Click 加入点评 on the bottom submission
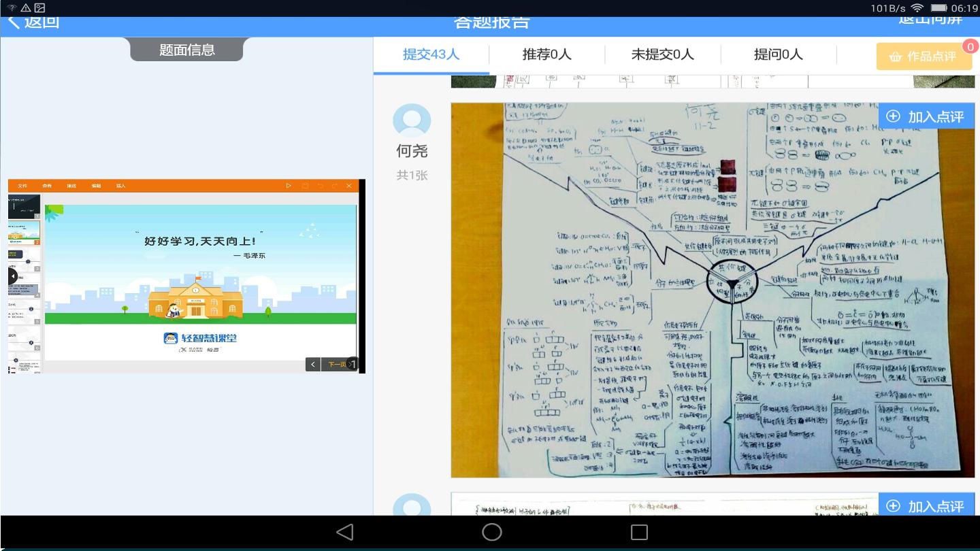The height and width of the screenshot is (551, 980). pyautogui.click(x=926, y=505)
